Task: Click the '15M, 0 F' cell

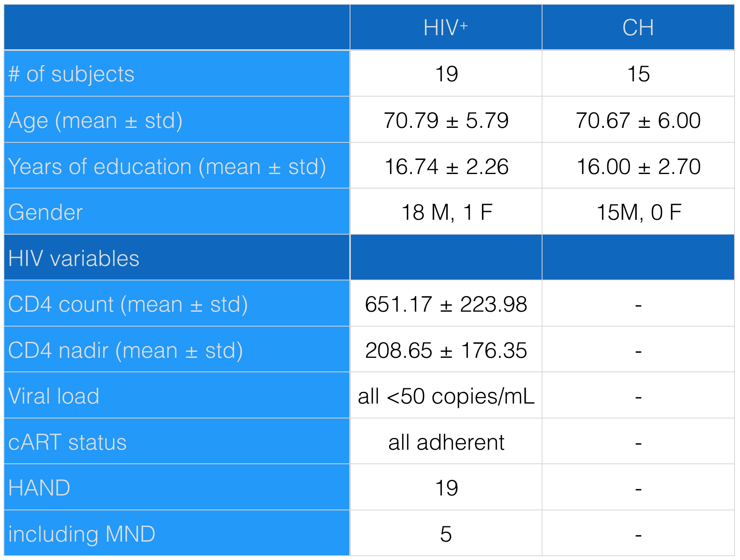Action: tap(638, 212)
